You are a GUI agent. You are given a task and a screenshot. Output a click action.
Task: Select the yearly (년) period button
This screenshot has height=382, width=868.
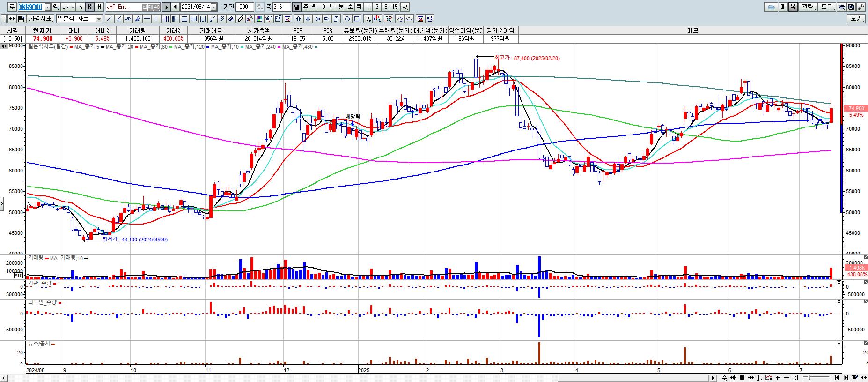click(x=332, y=7)
